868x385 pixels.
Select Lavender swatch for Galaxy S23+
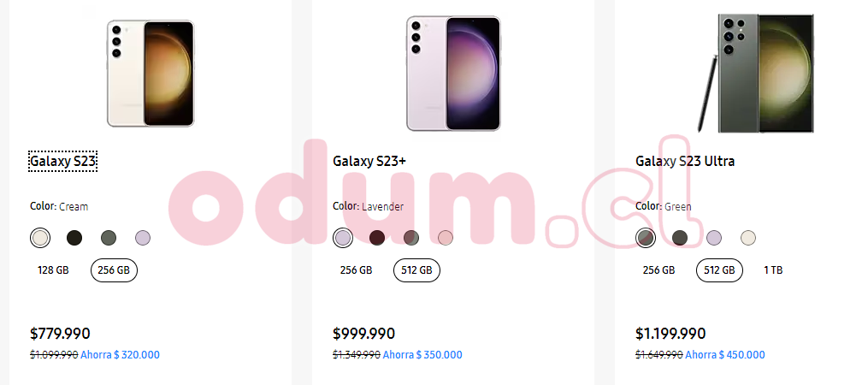pyautogui.click(x=343, y=238)
